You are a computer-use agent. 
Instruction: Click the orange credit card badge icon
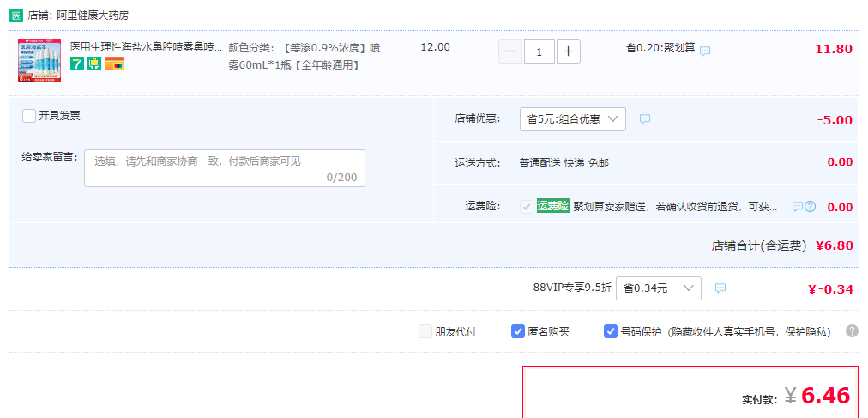pos(115,64)
